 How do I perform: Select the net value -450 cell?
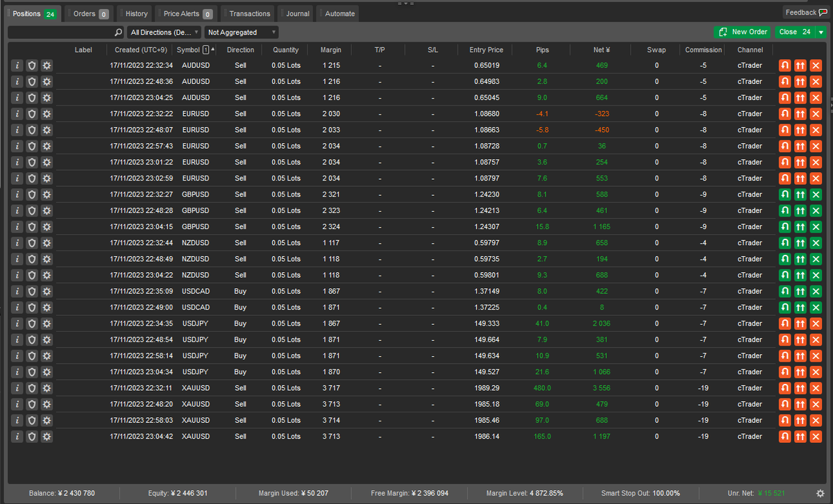601,130
